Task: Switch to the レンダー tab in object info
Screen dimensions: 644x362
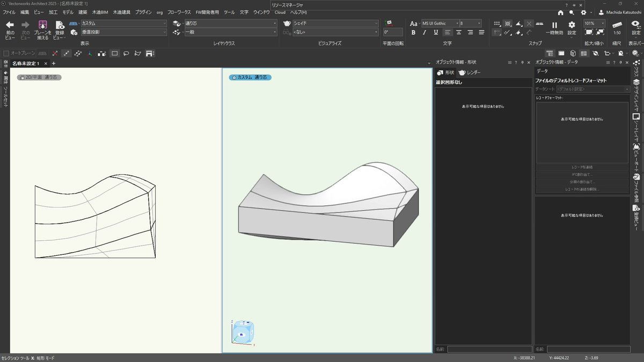Action: click(x=470, y=72)
